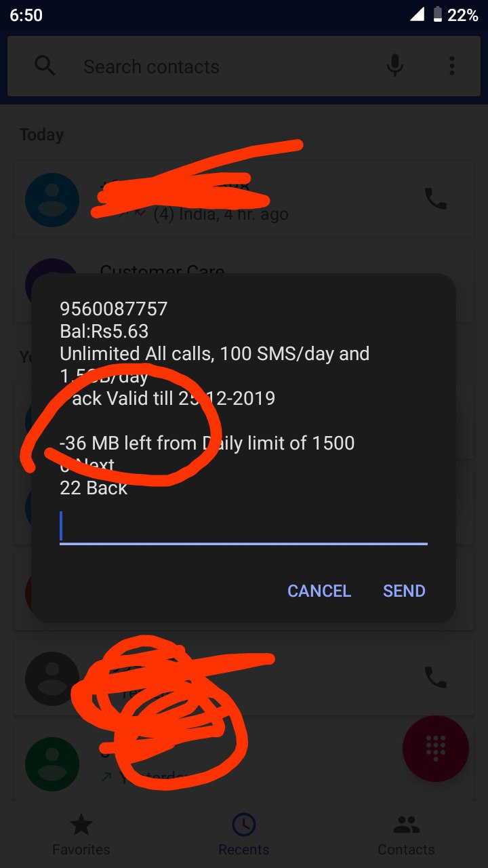This screenshot has height=868, width=488.
Task: Tap the search magnifier icon
Action: point(45,66)
